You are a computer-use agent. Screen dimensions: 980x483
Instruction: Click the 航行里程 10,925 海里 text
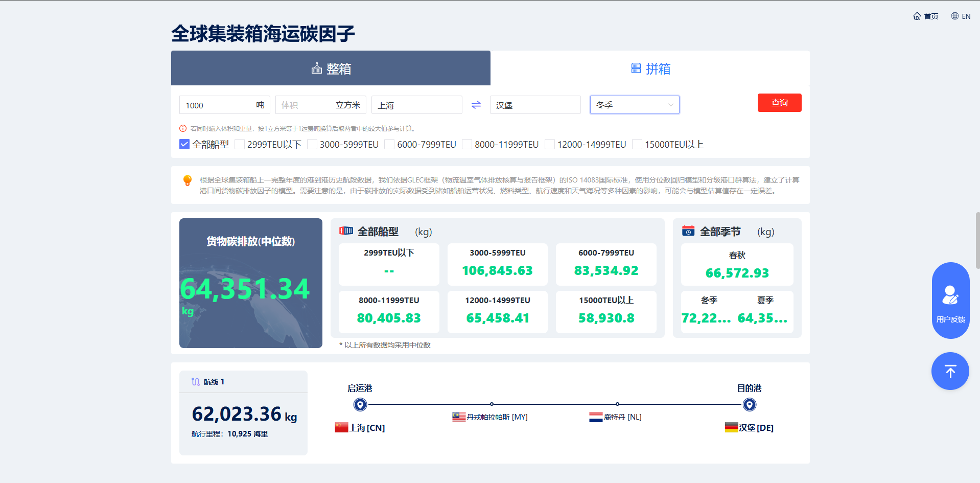230,434
